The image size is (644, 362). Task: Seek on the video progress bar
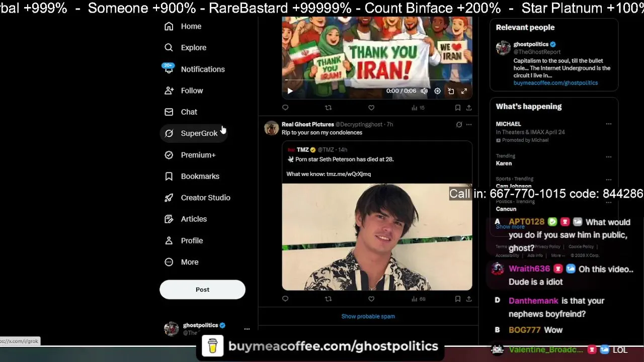click(377, 80)
